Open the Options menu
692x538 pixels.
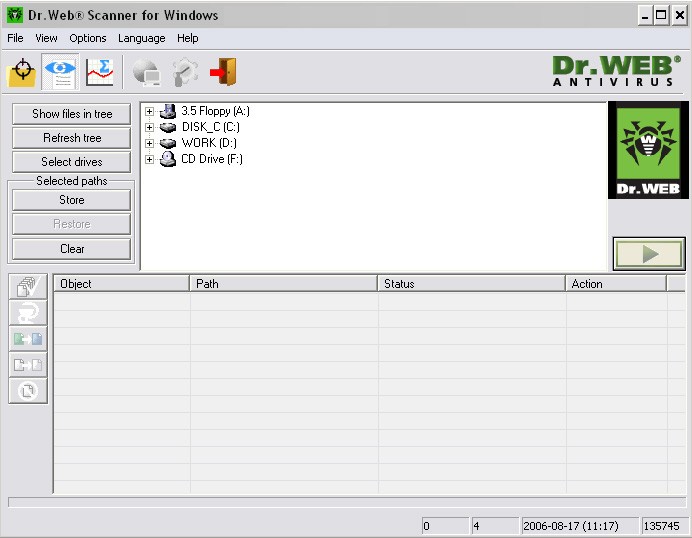coord(88,38)
